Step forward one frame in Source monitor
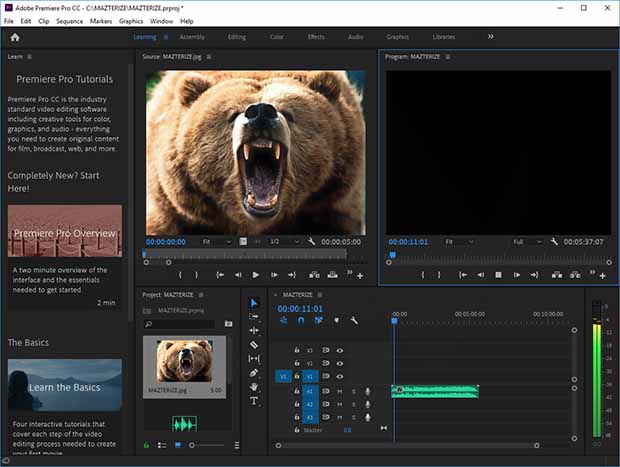 (274, 275)
